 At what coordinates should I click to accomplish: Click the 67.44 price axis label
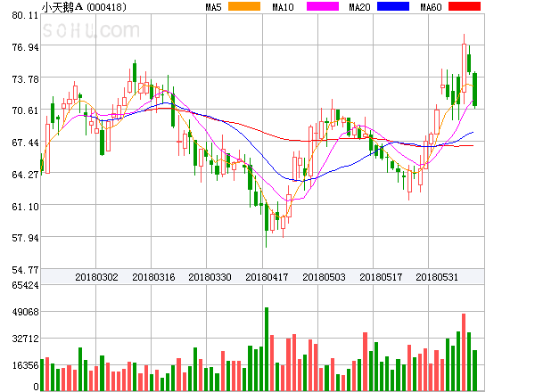25,143
